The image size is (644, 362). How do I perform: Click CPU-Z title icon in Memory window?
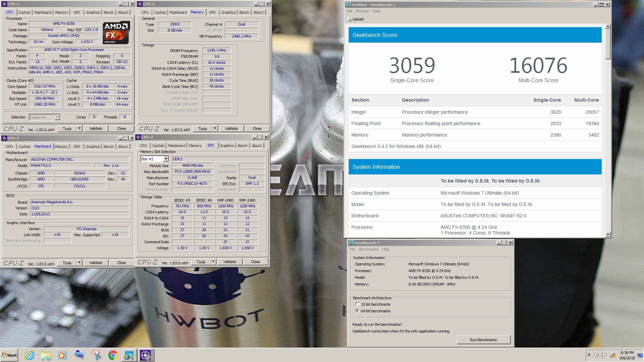140,4
